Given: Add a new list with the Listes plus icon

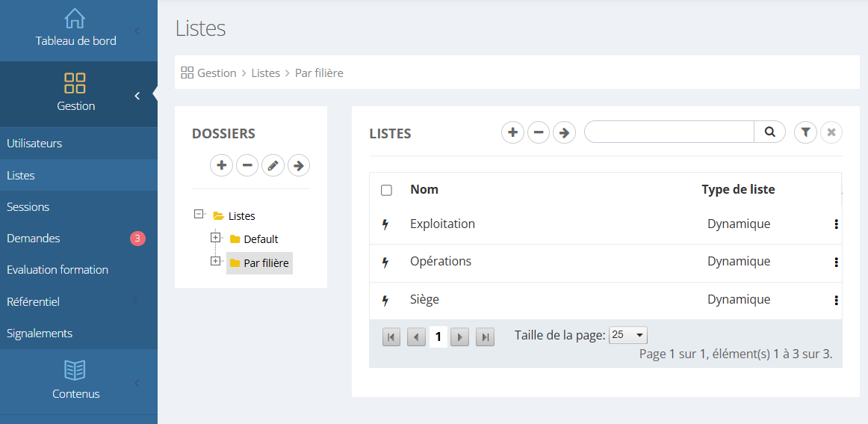Looking at the screenshot, I should 512,132.
